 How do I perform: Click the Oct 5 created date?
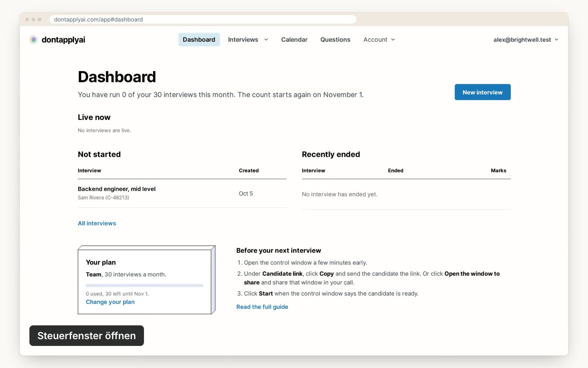coord(246,194)
